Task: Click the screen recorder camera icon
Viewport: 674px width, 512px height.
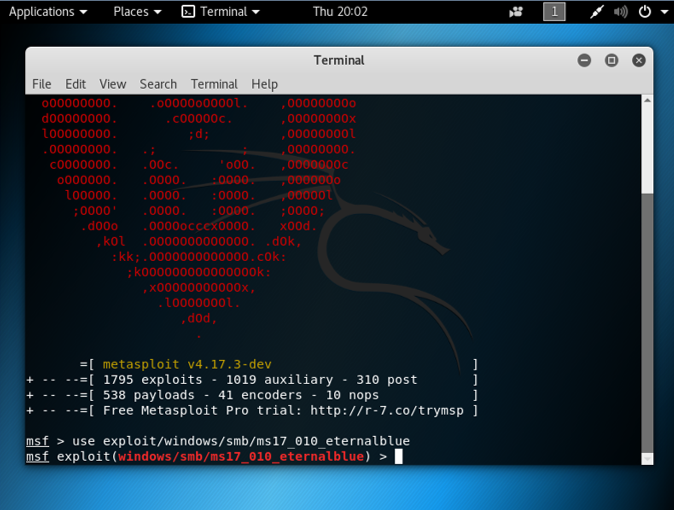Action: 516,12
